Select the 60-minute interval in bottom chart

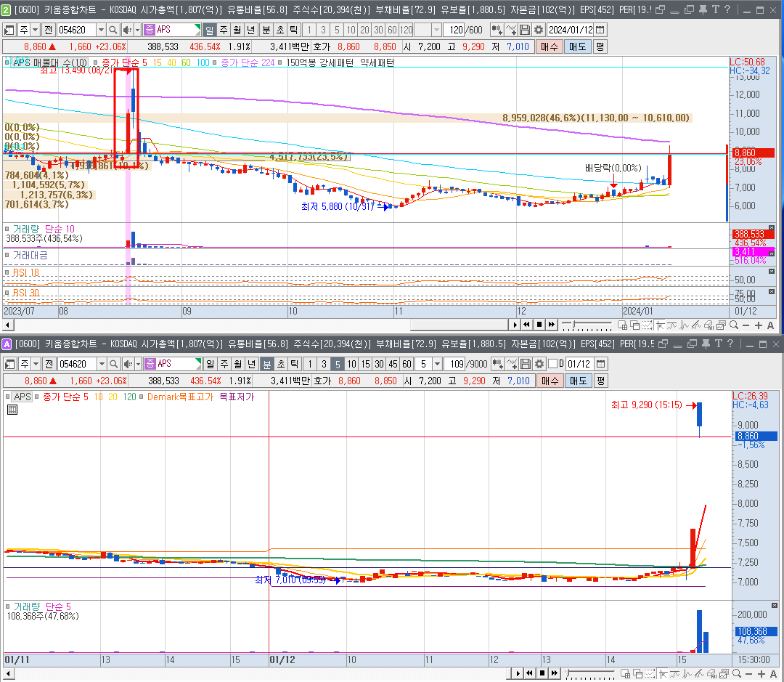pyautogui.click(x=407, y=364)
